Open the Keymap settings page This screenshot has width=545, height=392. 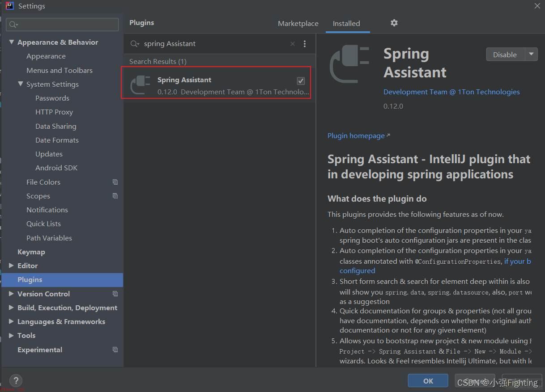pyautogui.click(x=31, y=252)
